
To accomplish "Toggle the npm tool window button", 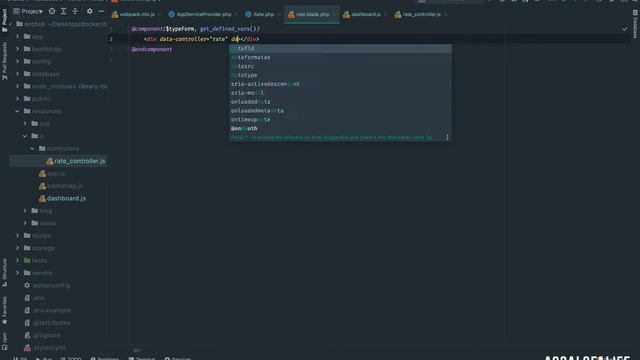I will click(4, 341).
